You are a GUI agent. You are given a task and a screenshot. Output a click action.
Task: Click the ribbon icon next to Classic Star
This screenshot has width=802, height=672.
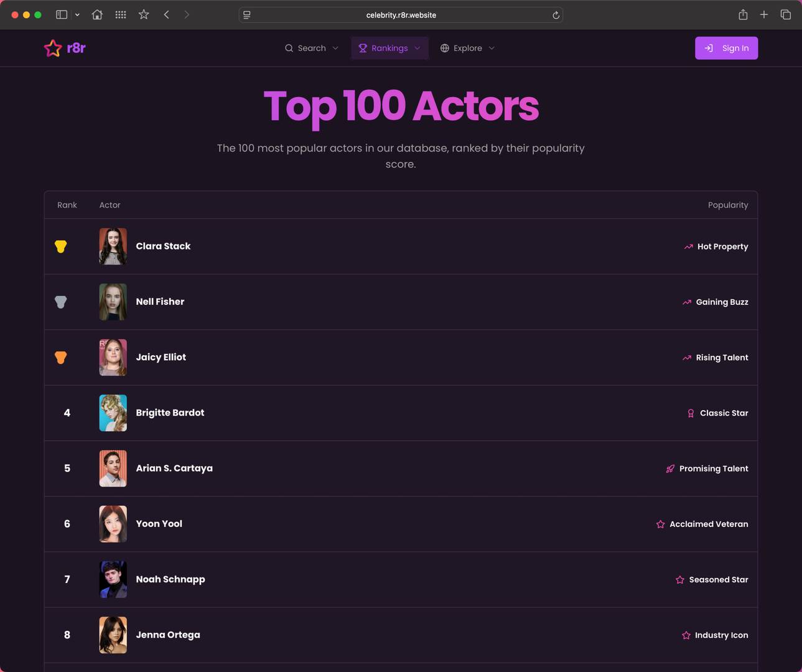pyautogui.click(x=690, y=413)
